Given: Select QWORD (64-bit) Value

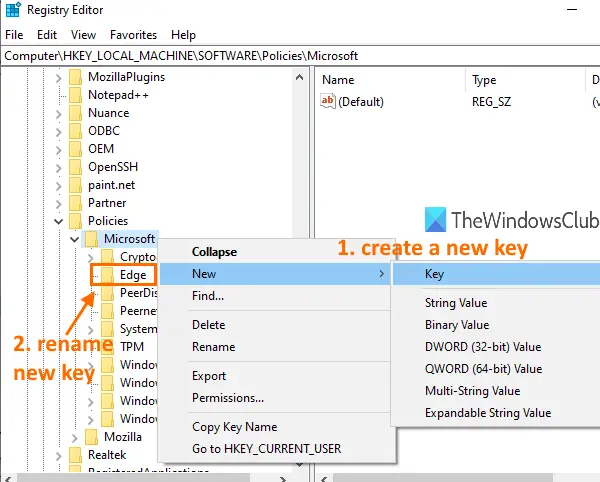Looking at the screenshot, I should [x=496, y=369].
